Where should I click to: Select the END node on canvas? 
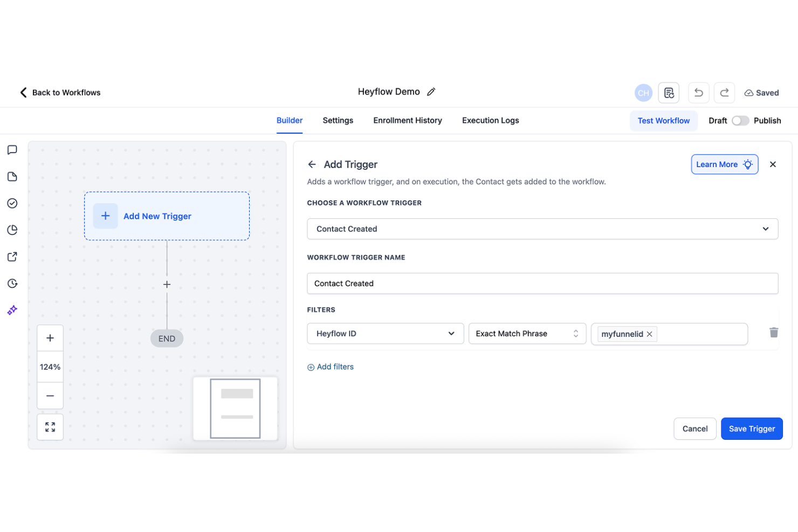[167, 338]
